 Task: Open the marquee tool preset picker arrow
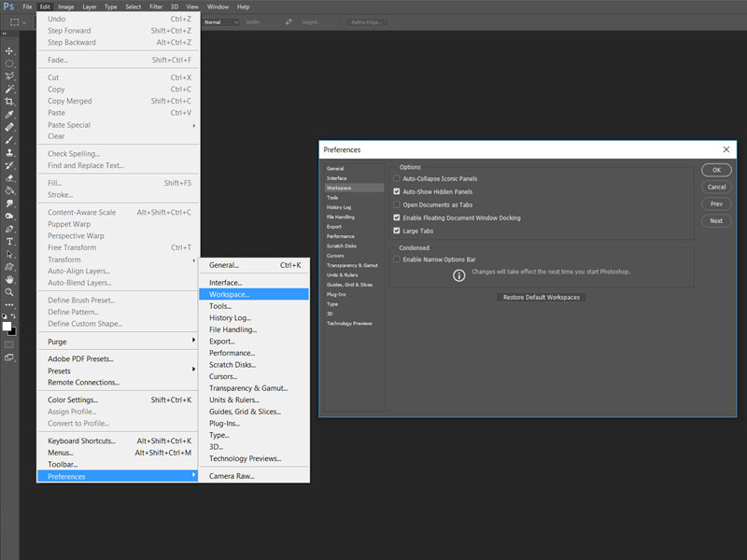click(x=24, y=22)
